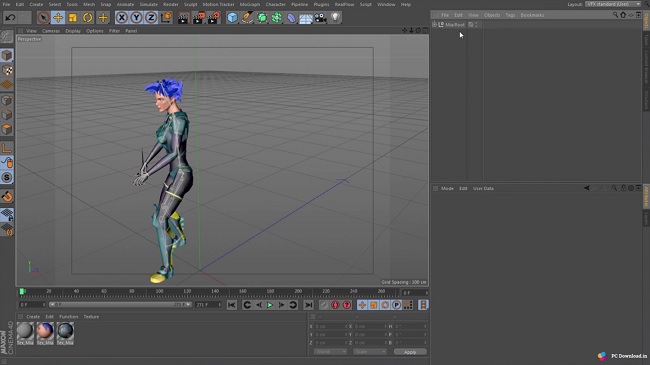The height and width of the screenshot is (365, 650).
Task: Open the viewport Display menu
Action: click(73, 31)
